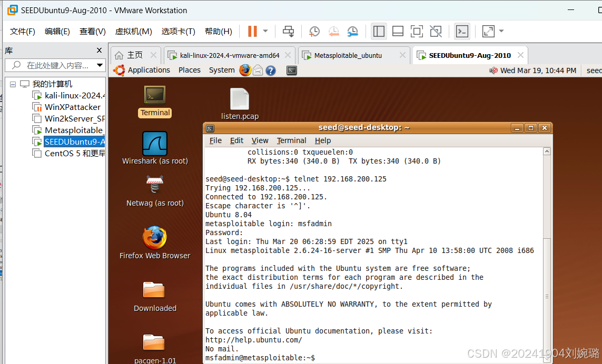This screenshot has width=602, height=364.
Task: Open the Terminal menu in the terminal window
Action: click(291, 140)
